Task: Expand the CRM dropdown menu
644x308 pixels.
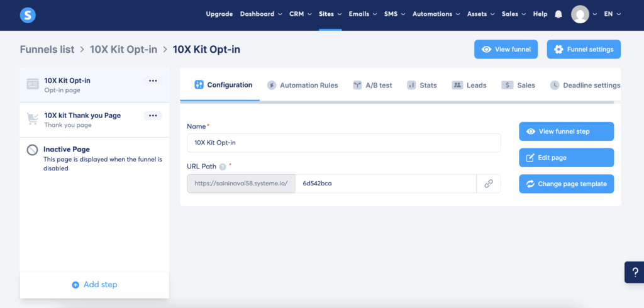Action: coord(300,14)
